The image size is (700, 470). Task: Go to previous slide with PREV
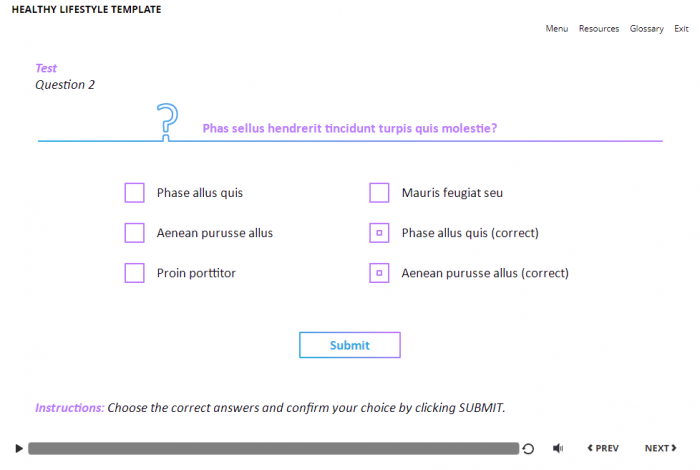tap(602, 449)
